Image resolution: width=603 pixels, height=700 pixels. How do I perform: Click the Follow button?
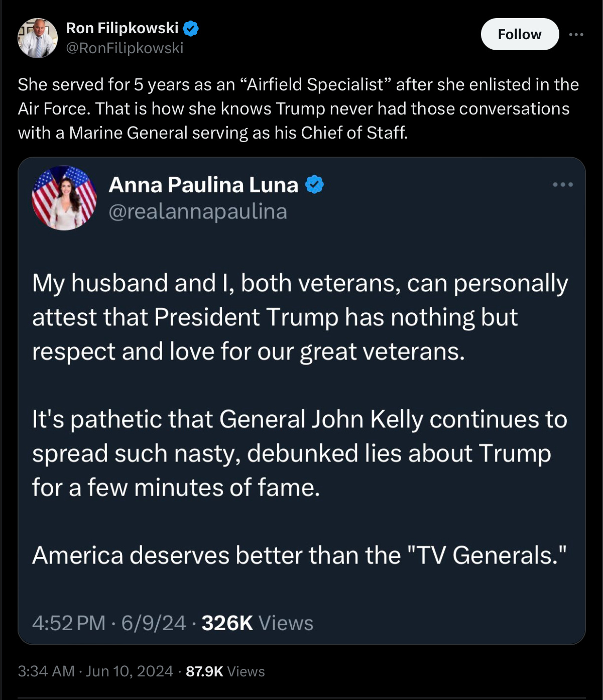520,34
